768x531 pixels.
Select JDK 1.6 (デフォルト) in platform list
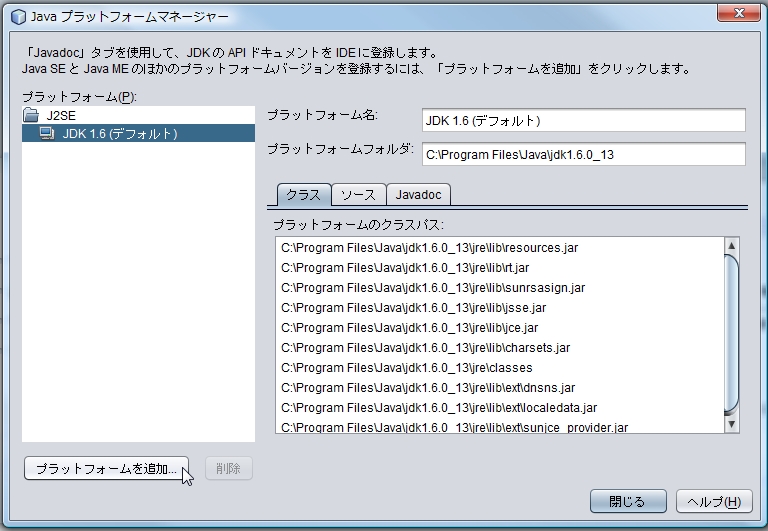click(x=119, y=133)
